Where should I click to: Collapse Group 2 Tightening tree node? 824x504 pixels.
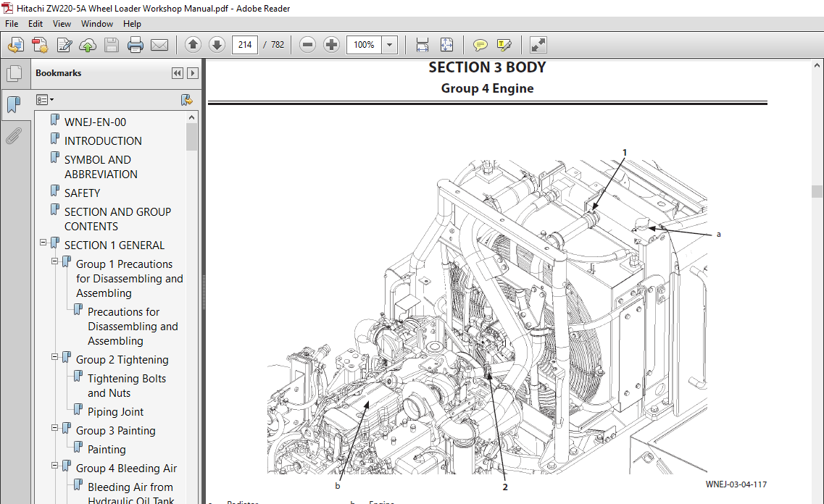tap(54, 356)
